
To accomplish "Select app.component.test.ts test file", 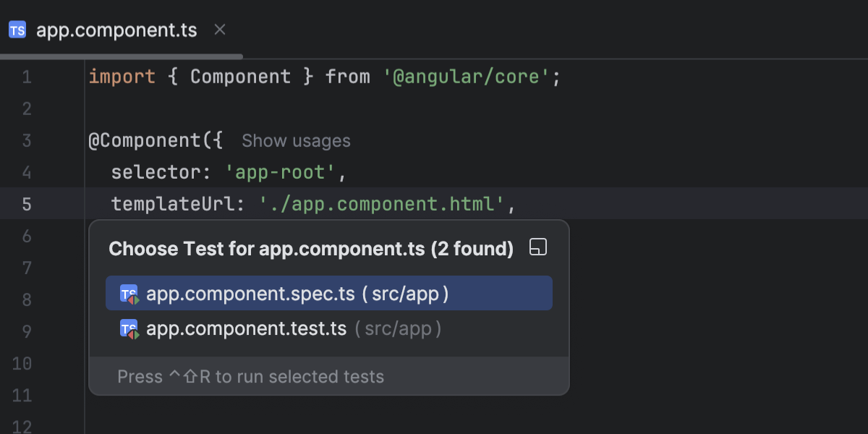I will pos(329,328).
